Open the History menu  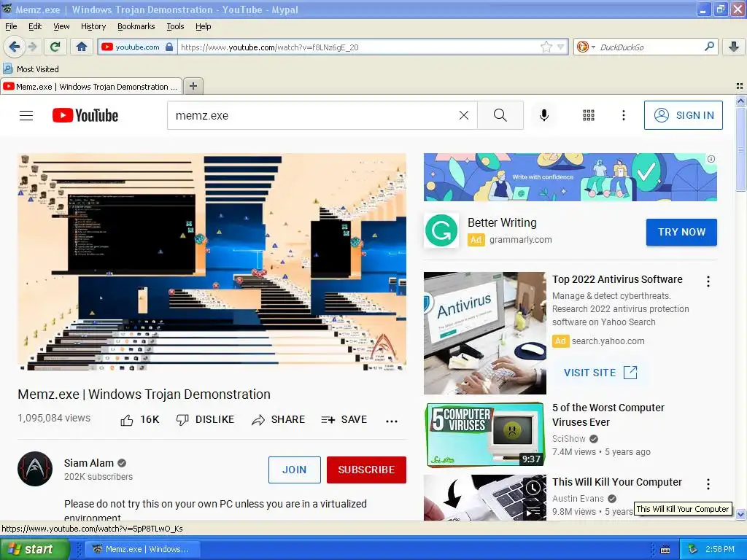point(93,26)
